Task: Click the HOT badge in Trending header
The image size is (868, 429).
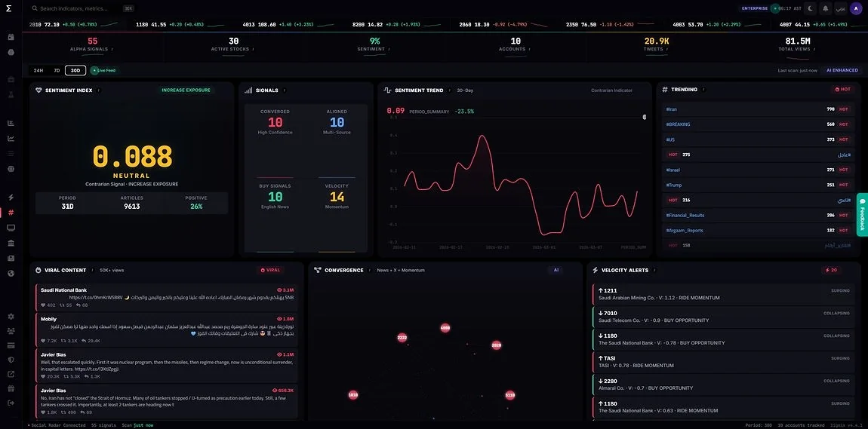Action: coord(843,90)
